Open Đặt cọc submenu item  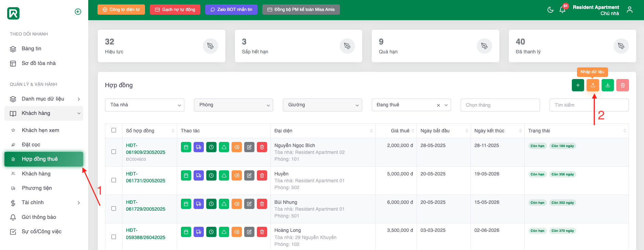click(x=44, y=145)
